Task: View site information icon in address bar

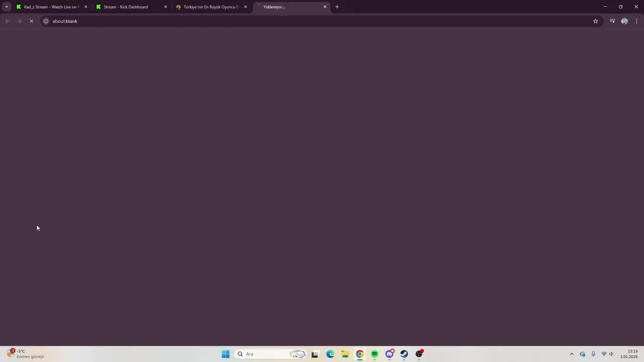Action: pos(46,21)
